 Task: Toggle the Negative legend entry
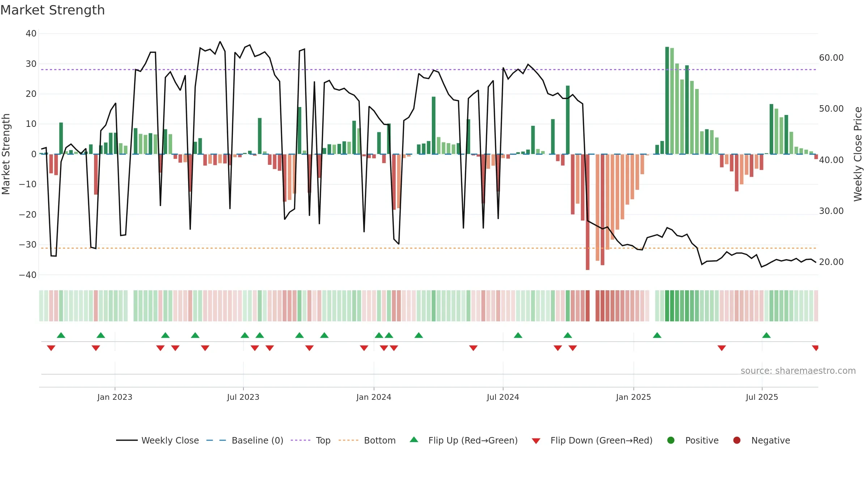click(x=761, y=440)
